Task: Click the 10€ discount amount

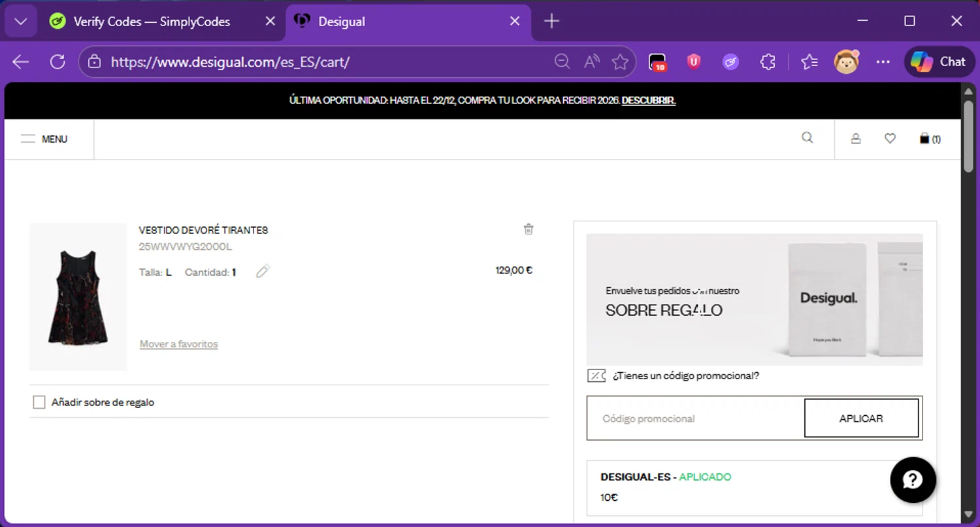Action: (609, 498)
